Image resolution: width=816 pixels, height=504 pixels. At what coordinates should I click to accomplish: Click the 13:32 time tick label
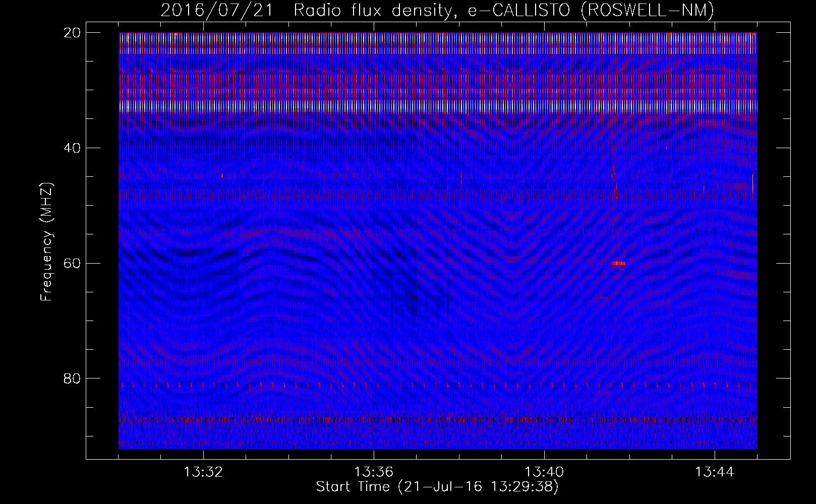[x=203, y=472]
